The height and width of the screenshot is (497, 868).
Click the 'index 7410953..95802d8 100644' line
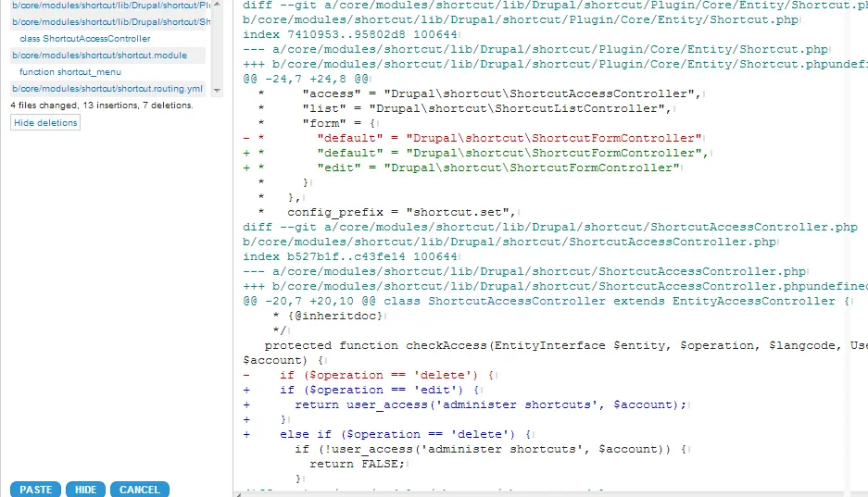[350, 34]
